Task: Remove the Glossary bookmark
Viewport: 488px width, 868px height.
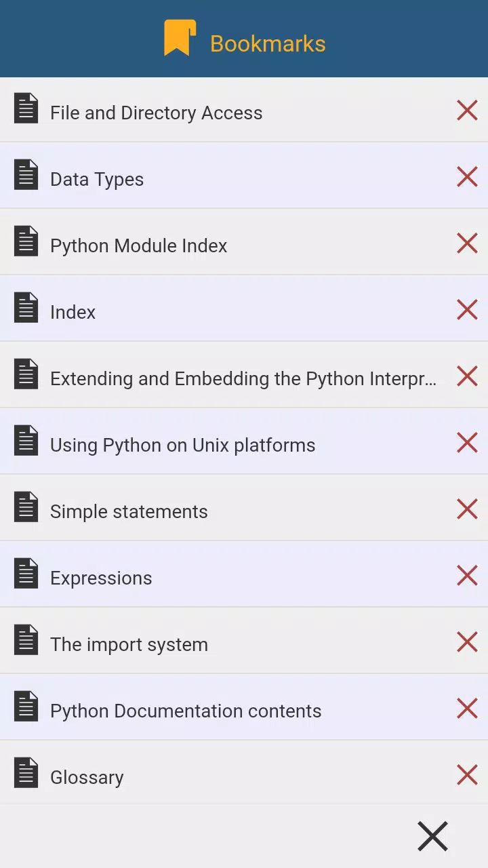Action: tap(467, 774)
